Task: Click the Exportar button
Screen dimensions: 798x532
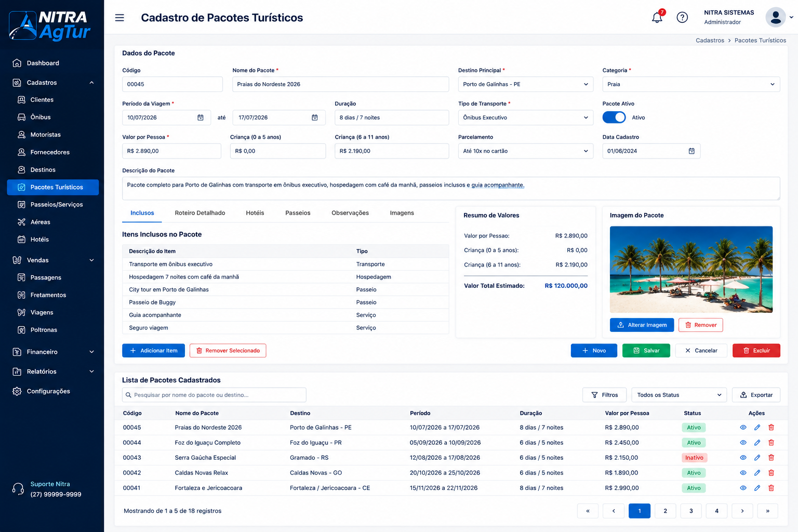Action: [756, 395]
